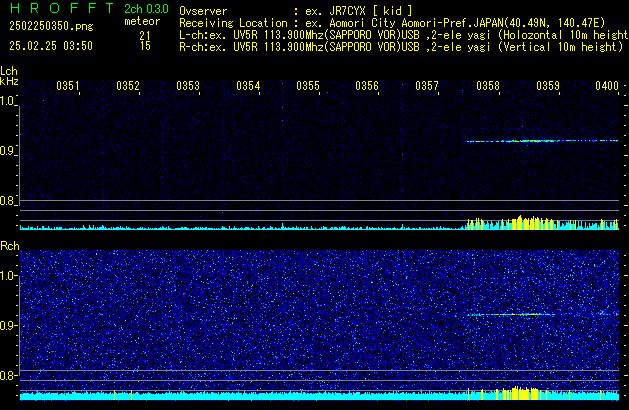Click the Rch 0.8 kHz axis label

tap(7, 376)
